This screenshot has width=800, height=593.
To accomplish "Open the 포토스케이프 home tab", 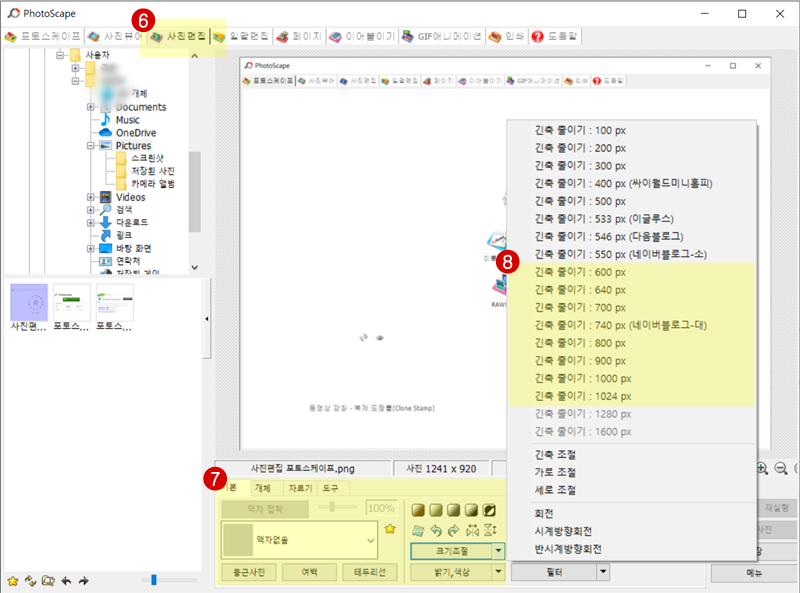I will [43, 36].
